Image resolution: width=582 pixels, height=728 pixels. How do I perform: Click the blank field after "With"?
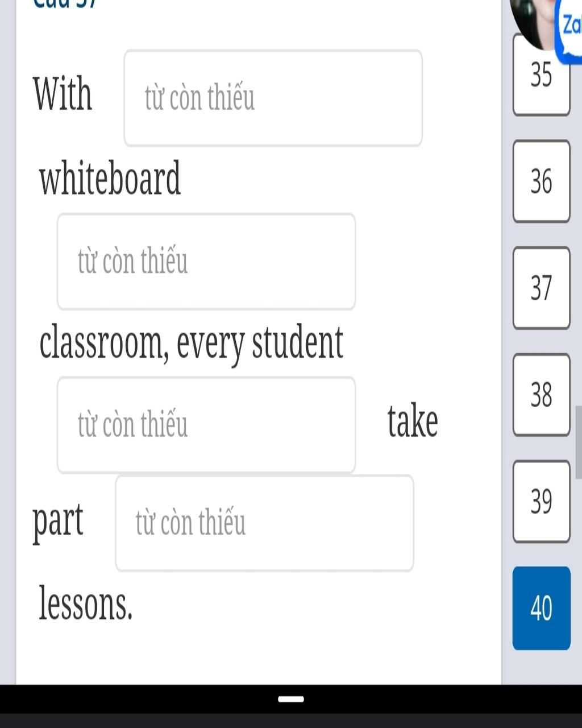[273, 98]
